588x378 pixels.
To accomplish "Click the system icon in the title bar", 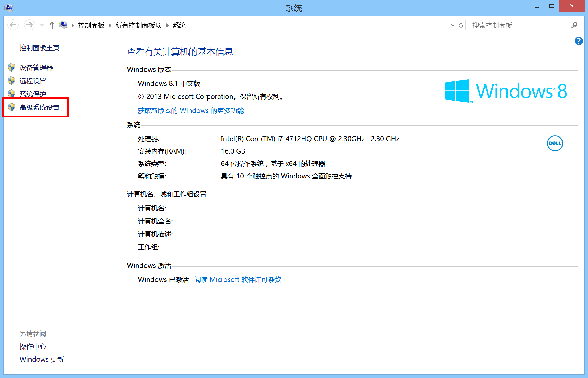I will click(9, 7).
